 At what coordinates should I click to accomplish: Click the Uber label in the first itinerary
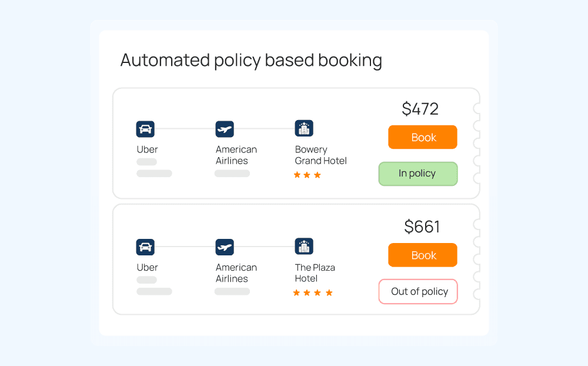tap(148, 149)
